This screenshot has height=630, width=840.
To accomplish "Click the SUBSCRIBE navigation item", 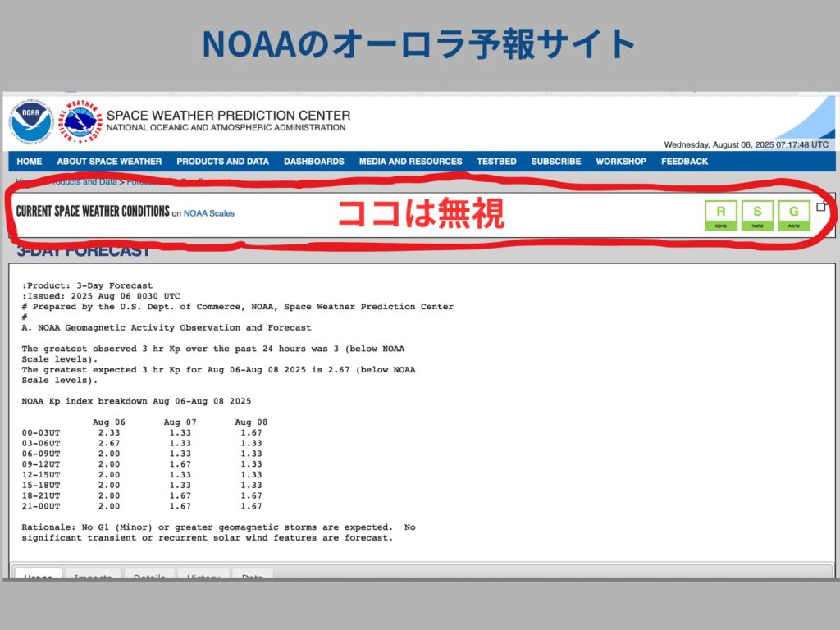I will click(555, 162).
